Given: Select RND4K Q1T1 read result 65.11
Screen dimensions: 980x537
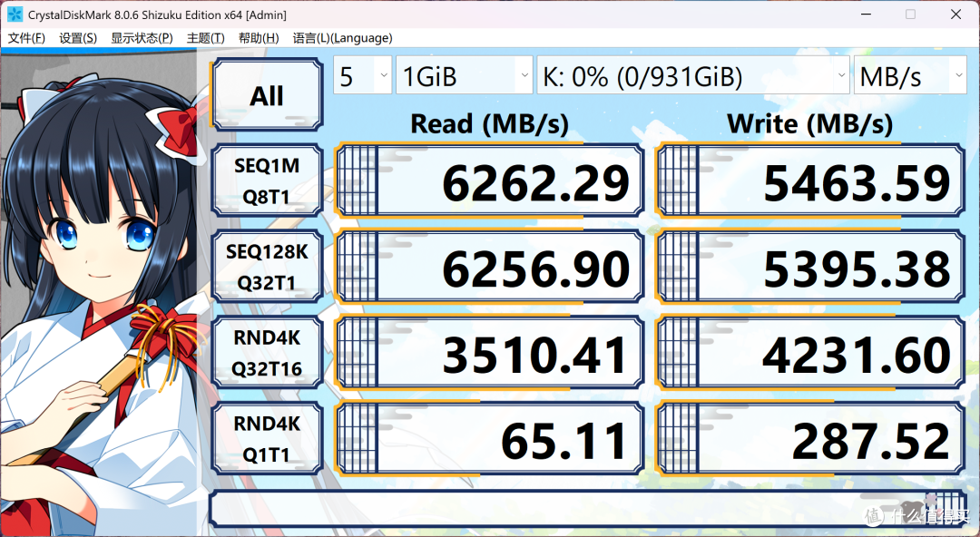Looking at the screenshot, I should tap(489, 439).
